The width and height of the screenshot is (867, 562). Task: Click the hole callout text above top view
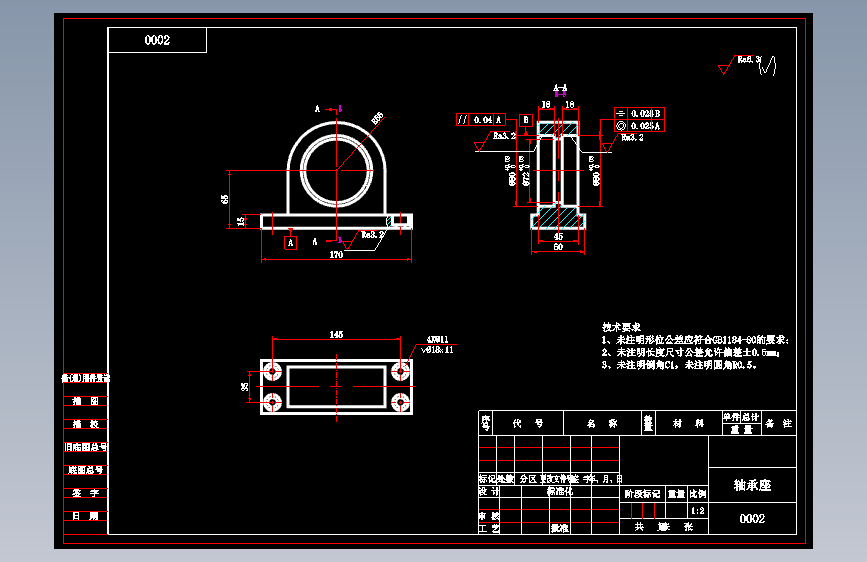tap(437, 345)
